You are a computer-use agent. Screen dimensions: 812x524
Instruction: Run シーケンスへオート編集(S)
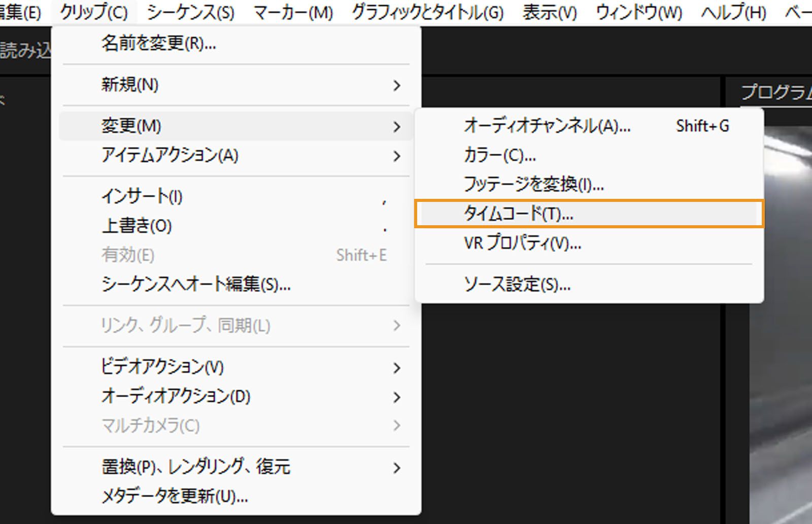pos(195,286)
